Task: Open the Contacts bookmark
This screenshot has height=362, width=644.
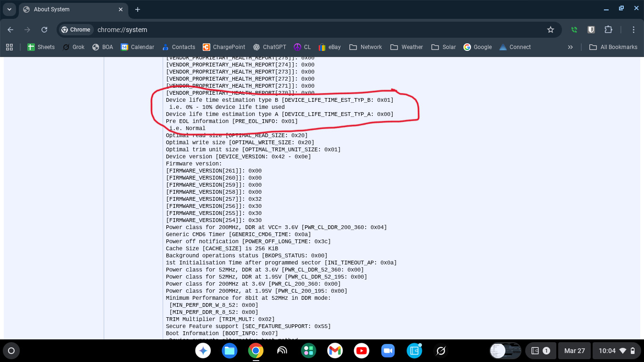Action: click(x=179, y=47)
